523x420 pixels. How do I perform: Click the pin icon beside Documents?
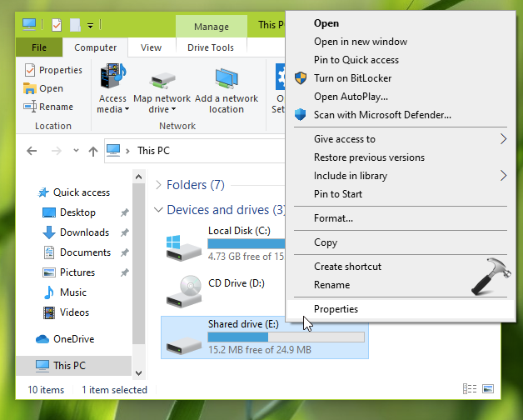[x=124, y=252]
